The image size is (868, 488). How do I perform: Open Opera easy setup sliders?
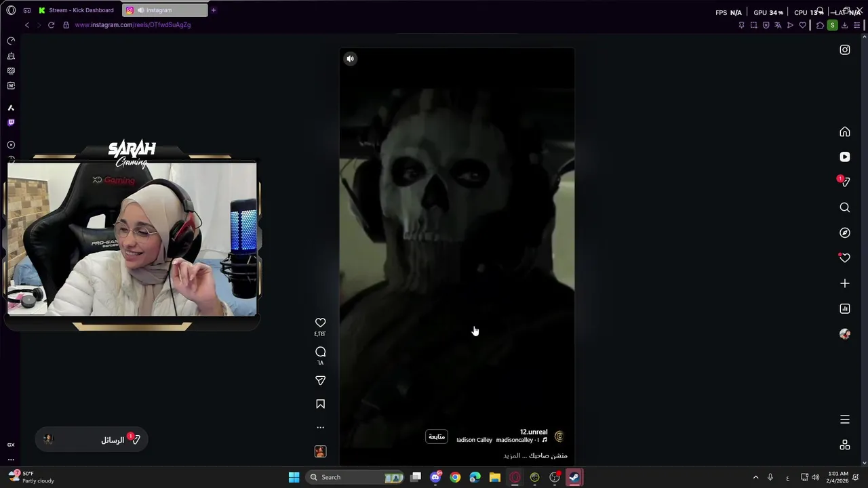857,25
